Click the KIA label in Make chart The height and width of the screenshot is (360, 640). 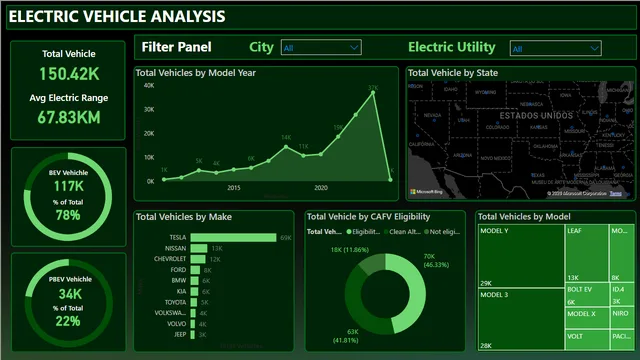182,291
